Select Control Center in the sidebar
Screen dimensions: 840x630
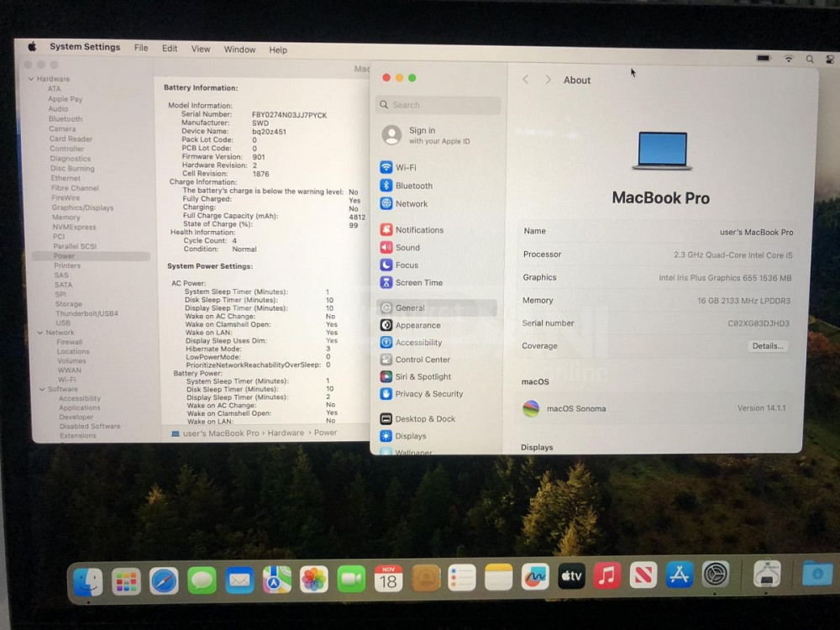tap(422, 360)
